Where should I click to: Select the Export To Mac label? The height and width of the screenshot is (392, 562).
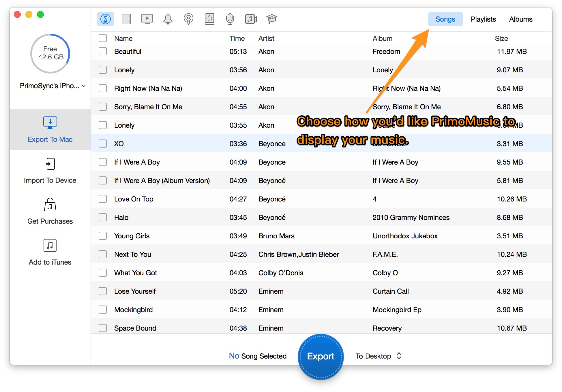point(50,140)
